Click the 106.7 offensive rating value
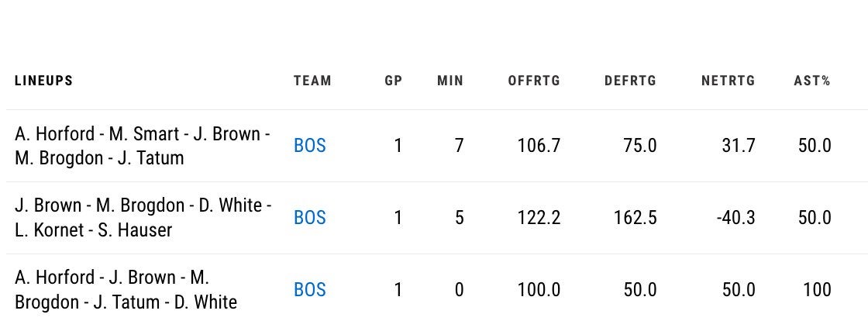 (539, 146)
